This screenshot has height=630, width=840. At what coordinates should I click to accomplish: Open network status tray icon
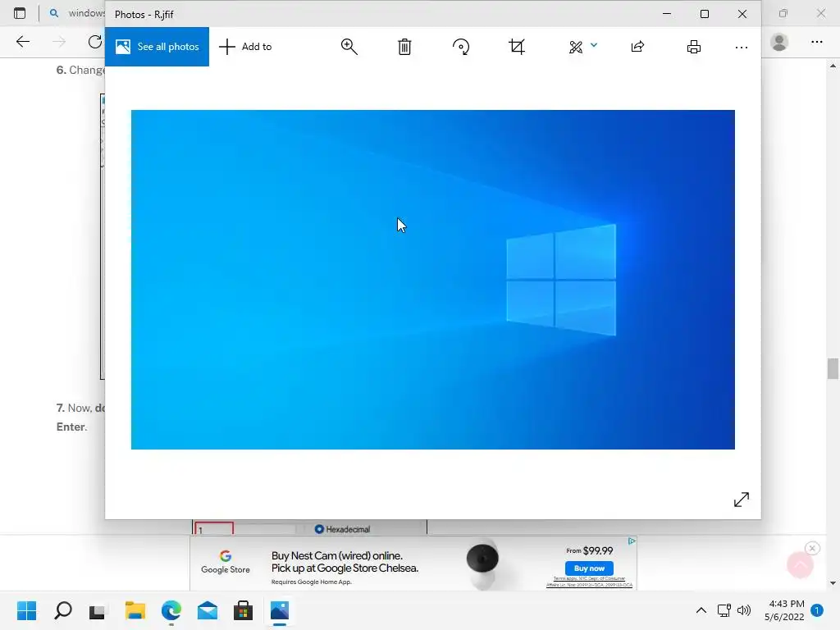tap(724, 610)
